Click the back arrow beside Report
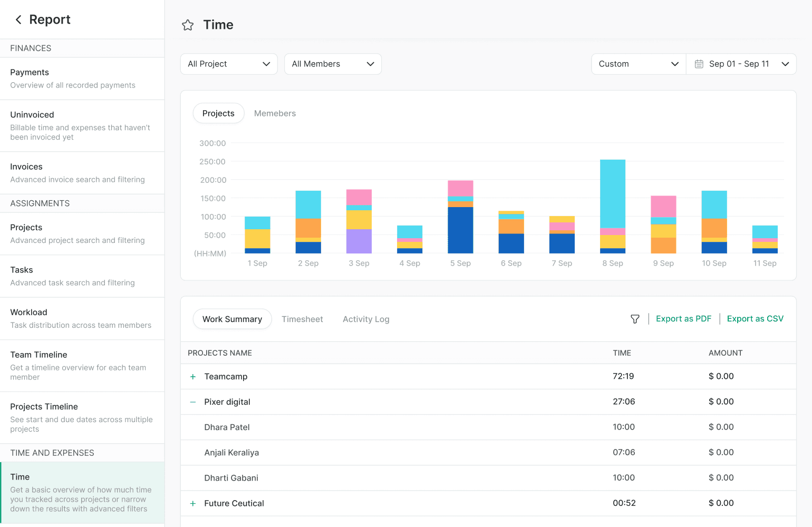The height and width of the screenshot is (527, 812). click(18, 19)
